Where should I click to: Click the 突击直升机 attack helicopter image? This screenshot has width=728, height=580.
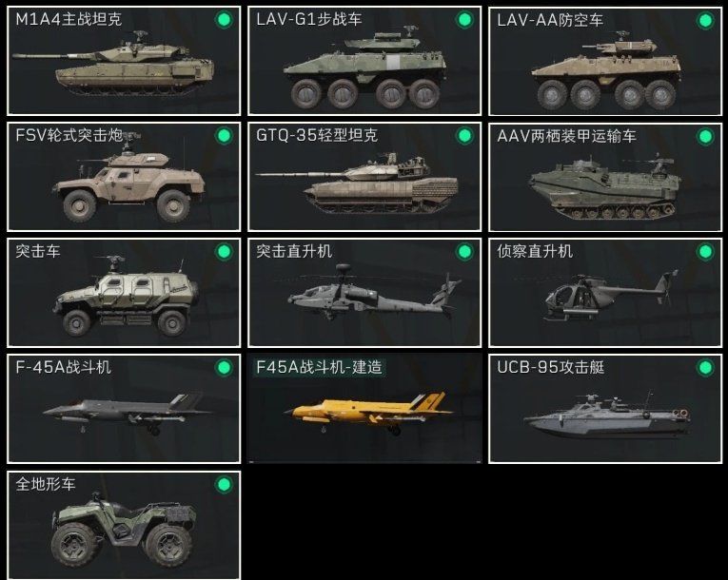coord(374,293)
